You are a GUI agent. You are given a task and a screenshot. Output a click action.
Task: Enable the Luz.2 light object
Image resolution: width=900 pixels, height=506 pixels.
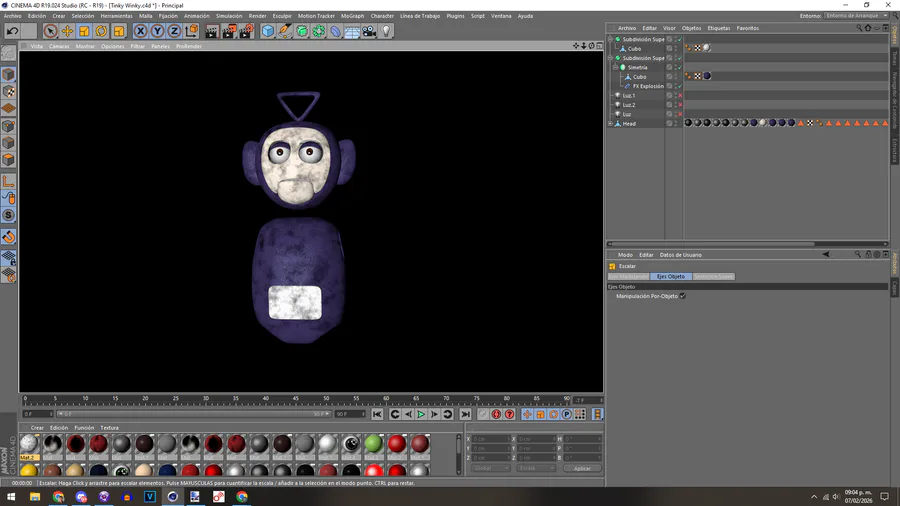pos(681,104)
